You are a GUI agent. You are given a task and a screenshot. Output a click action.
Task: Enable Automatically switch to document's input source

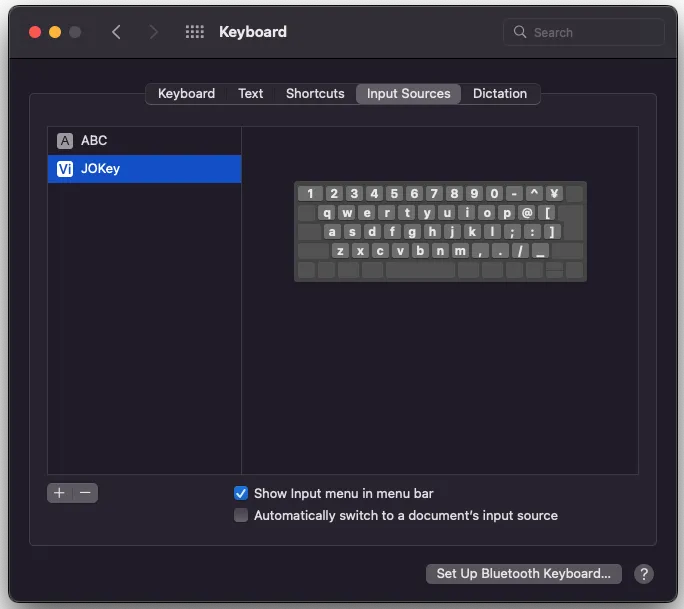tap(241, 515)
